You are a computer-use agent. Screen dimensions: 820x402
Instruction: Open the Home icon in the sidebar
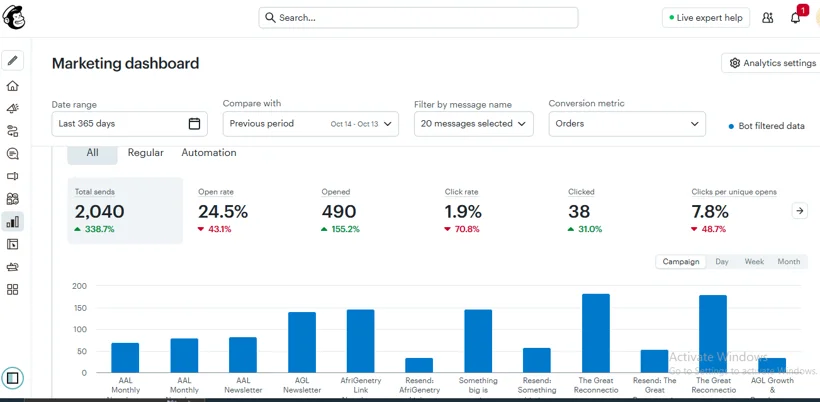[13, 86]
